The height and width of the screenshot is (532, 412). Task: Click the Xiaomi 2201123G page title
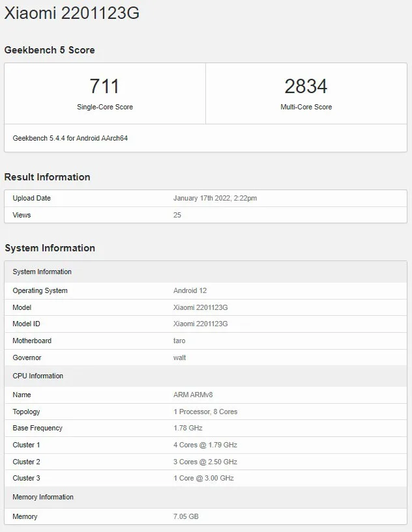pyautogui.click(x=72, y=13)
